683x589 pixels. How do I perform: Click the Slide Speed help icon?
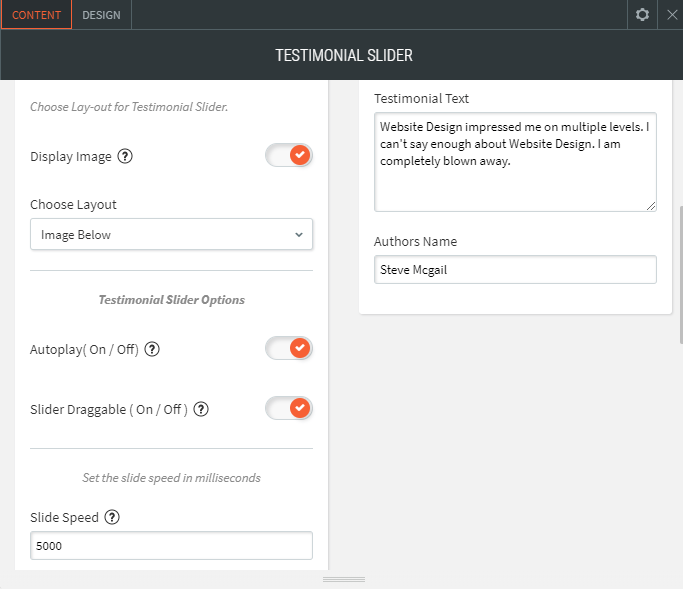click(x=112, y=517)
